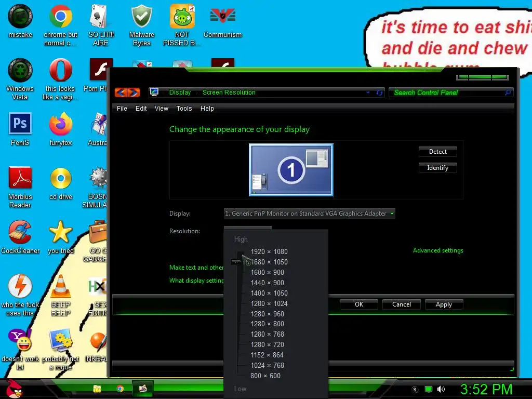Click the Detect button
532x399 pixels.
pyautogui.click(x=437, y=152)
